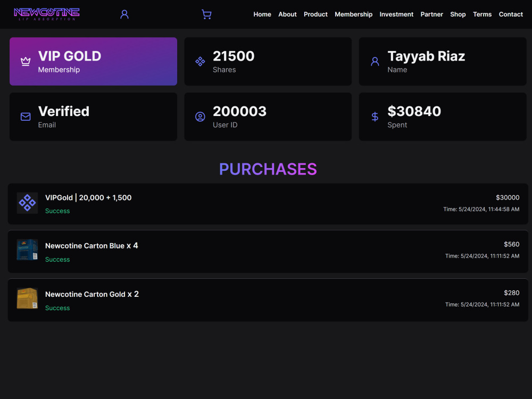Select the VIPGold | 20,000 + 1,500 purchase

pos(268,204)
